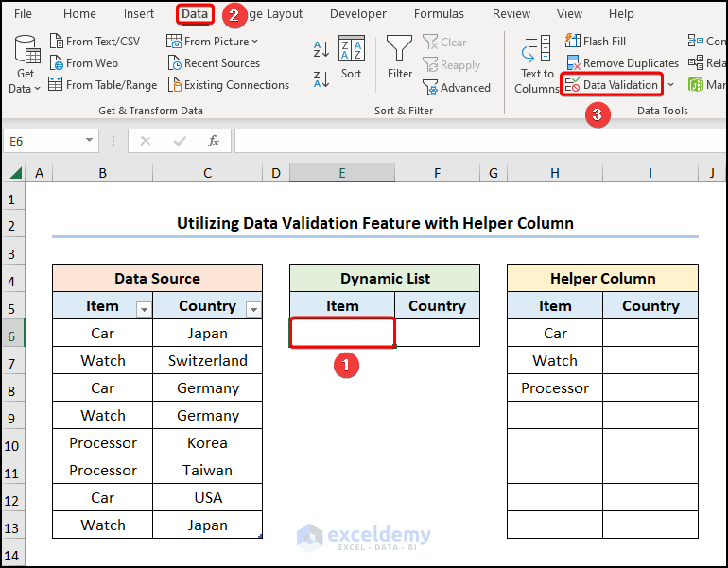
Task: Select Processor in the Helper Column
Action: tap(555, 387)
